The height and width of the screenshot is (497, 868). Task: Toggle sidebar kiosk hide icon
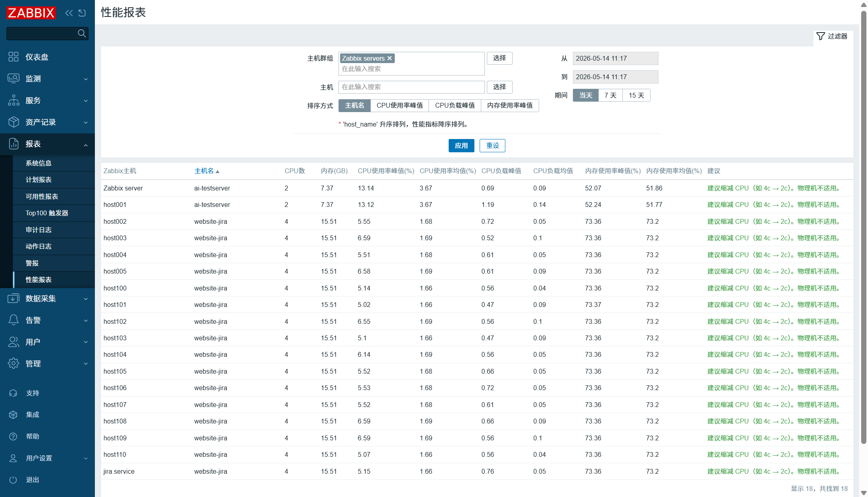(x=82, y=13)
